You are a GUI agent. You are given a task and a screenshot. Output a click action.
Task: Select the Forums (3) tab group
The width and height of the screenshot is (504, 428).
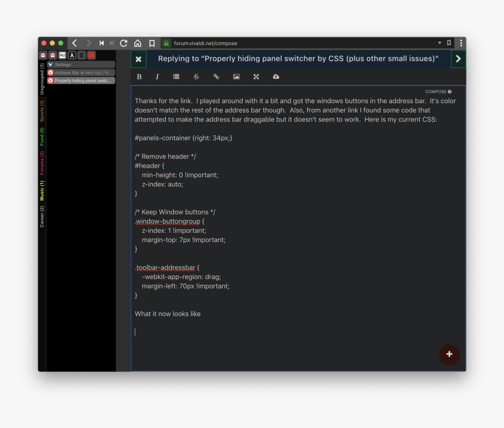click(x=42, y=163)
